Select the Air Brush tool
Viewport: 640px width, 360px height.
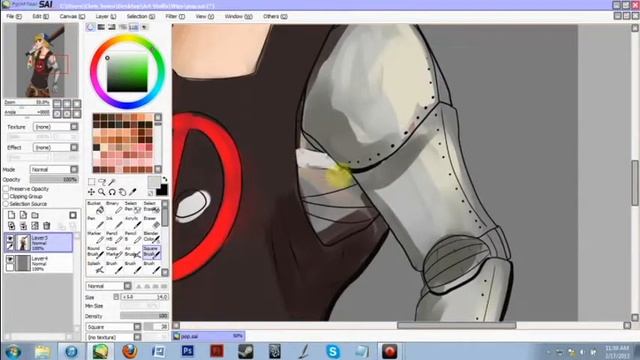(133, 252)
